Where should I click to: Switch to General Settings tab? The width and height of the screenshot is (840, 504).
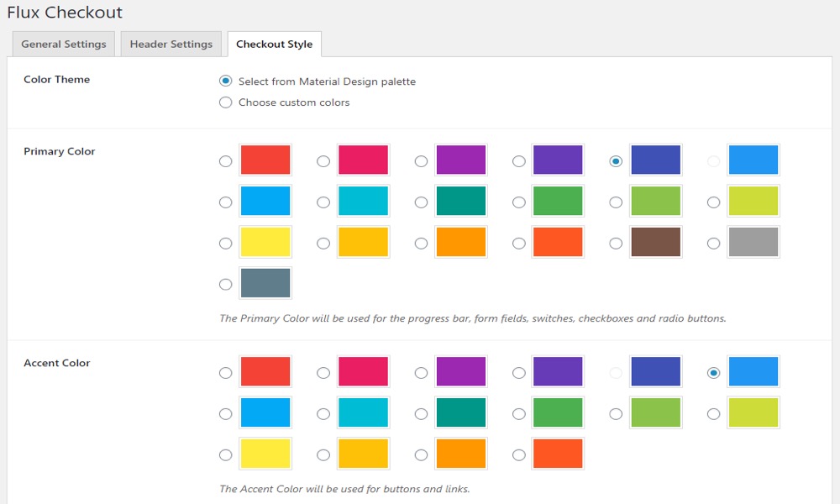pos(64,44)
